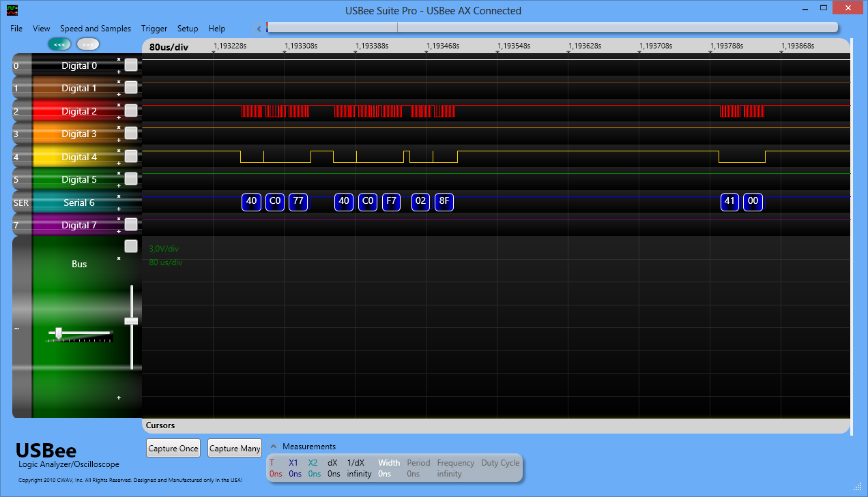Screen dimensions: 868x497
Task: Open the Setup menu
Action: point(188,29)
